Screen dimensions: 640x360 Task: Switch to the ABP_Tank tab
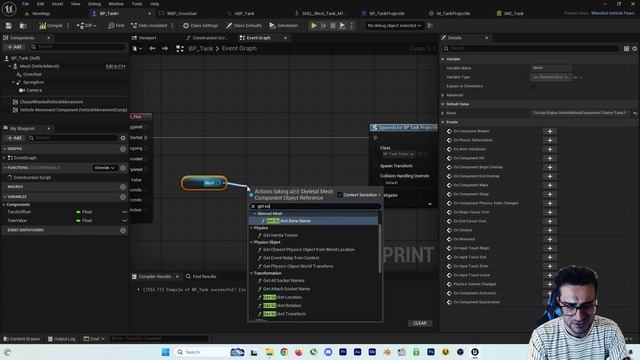point(244,13)
